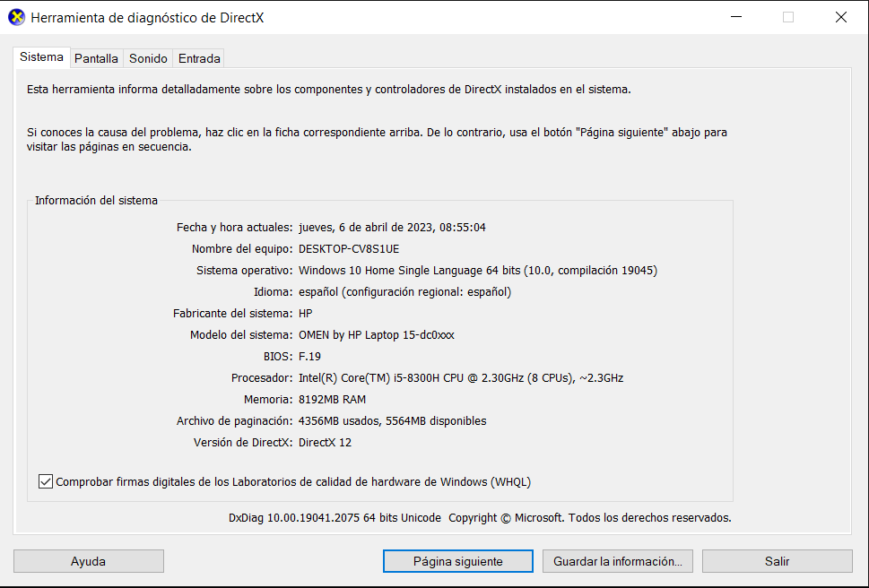Click the Memoria label
869x588 pixels.
pos(267,400)
